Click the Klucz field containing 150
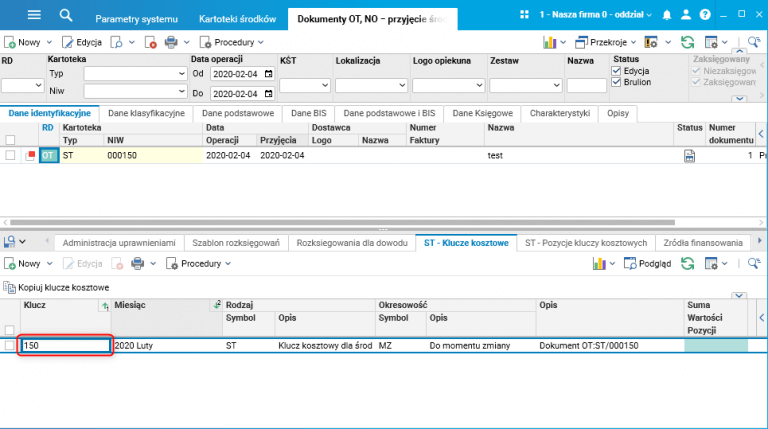768x429 pixels. coord(65,346)
